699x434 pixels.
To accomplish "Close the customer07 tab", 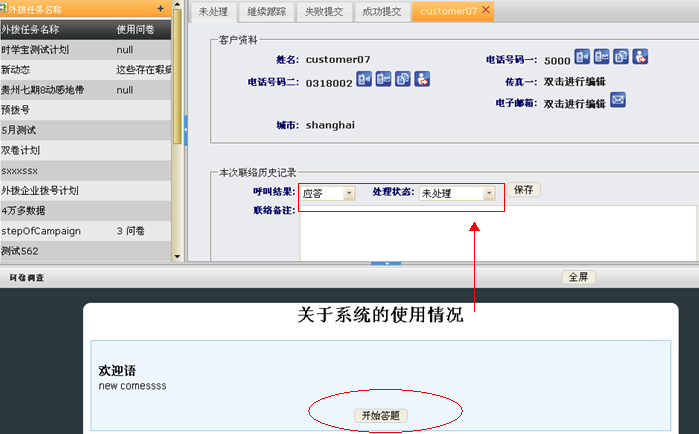I will pyautogui.click(x=486, y=10).
